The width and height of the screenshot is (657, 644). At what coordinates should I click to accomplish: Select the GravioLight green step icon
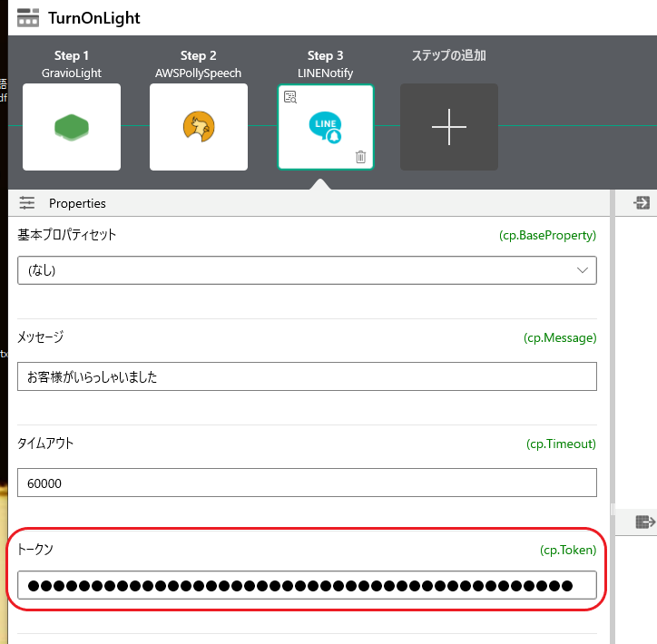(72, 127)
